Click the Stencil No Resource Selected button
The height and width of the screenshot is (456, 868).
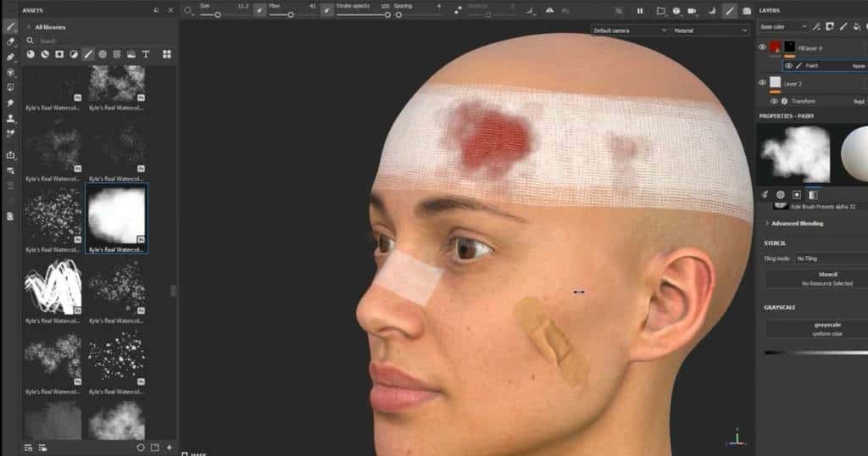coord(816,279)
